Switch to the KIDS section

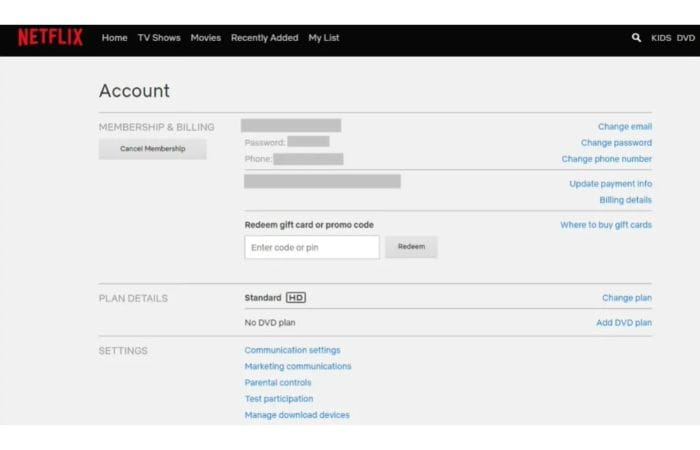tap(661, 38)
